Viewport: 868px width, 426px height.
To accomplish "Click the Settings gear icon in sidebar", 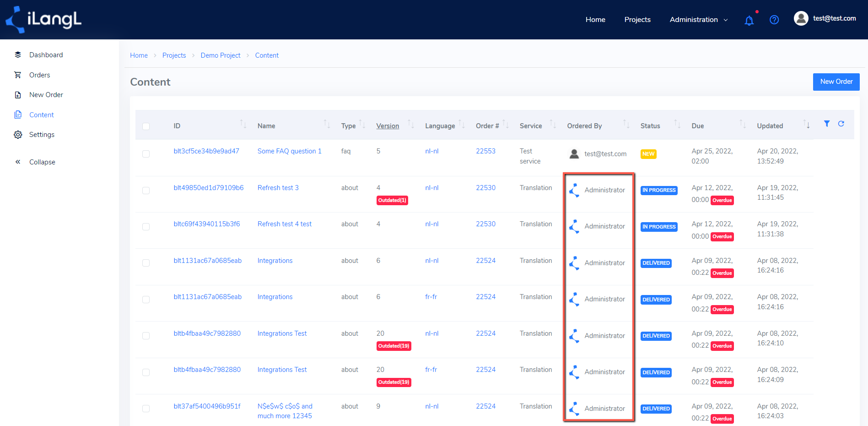I will point(18,135).
